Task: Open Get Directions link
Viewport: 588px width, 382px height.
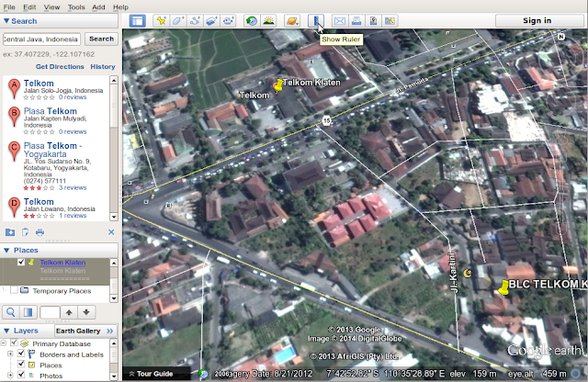Action: click(x=60, y=67)
